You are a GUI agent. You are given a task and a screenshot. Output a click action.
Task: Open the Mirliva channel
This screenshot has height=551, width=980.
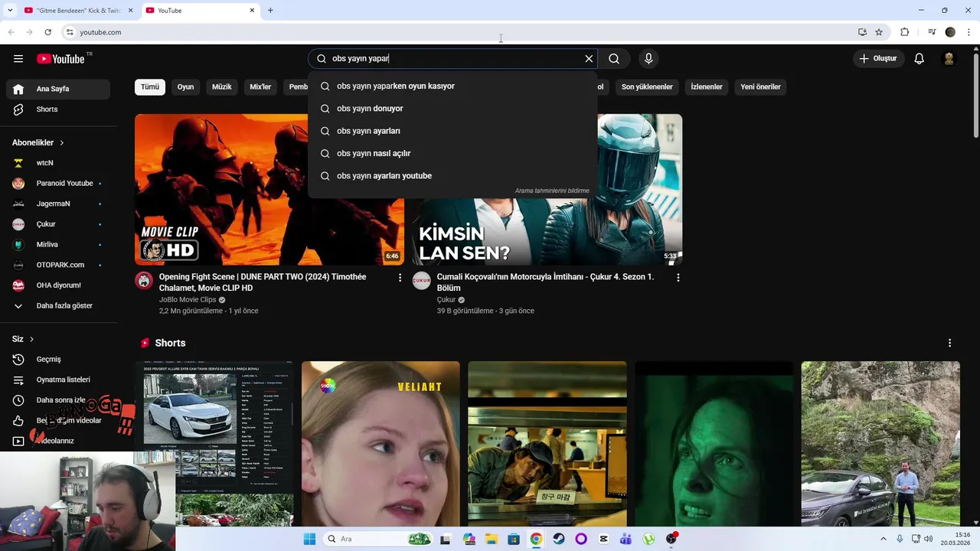coord(58,245)
